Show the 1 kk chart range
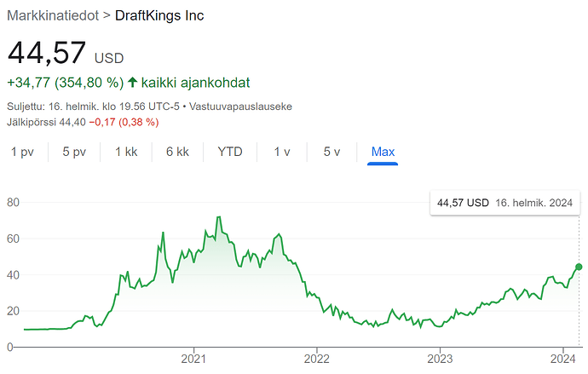This screenshot has height=374, width=588. click(126, 152)
